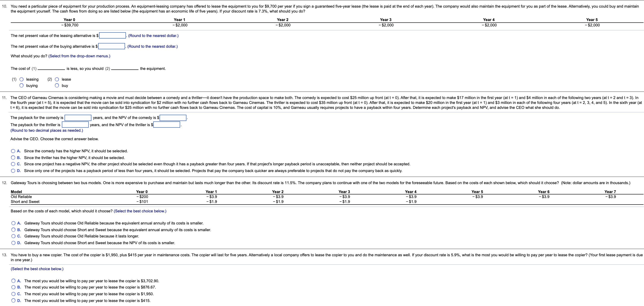Click the leasing alternative NPV input box
Image resolution: width=644 pixels, height=306 pixels.
tap(112, 36)
